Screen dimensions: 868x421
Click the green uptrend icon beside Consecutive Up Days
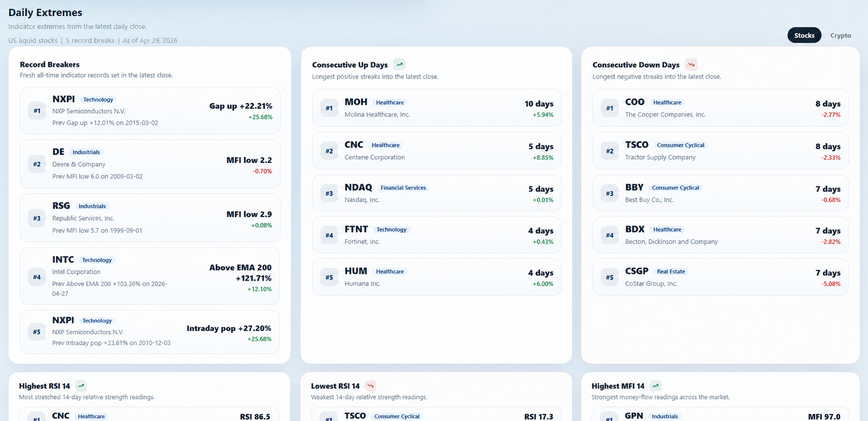pos(399,65)
